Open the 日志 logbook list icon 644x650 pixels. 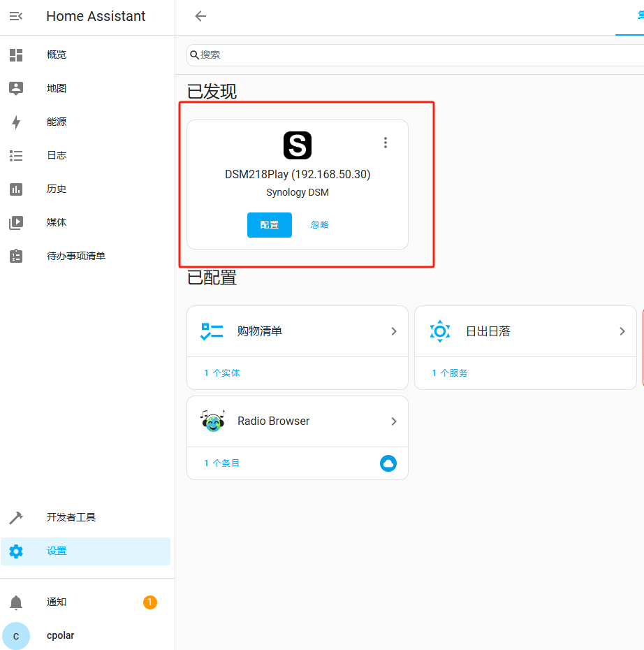pos(16,155)
